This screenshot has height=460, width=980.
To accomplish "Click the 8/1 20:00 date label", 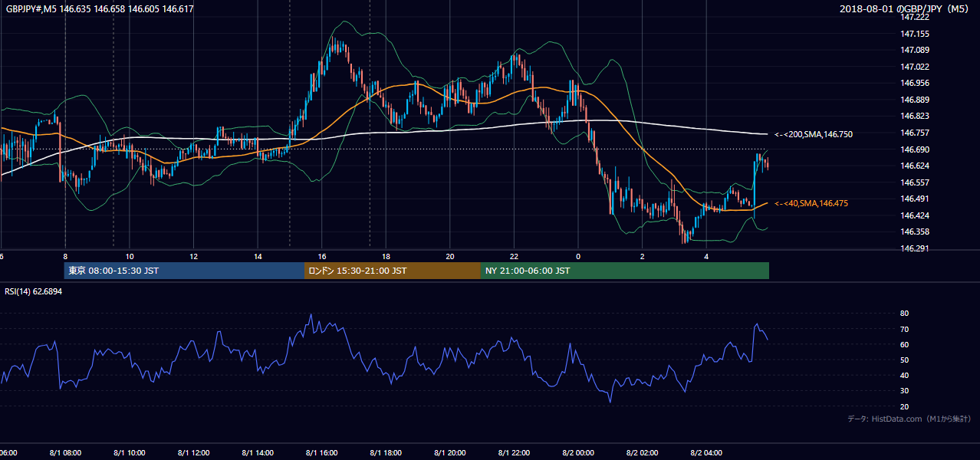I will [450, 452].
